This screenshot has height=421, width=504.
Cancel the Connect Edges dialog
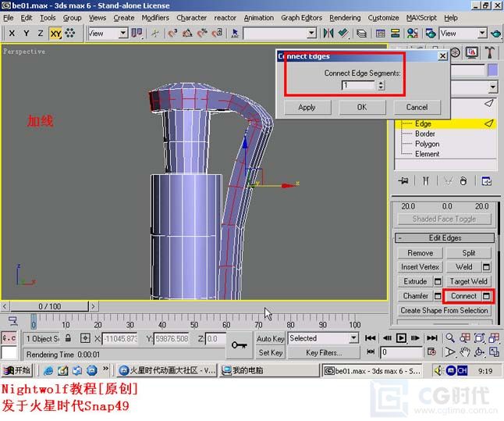[417, 107]
